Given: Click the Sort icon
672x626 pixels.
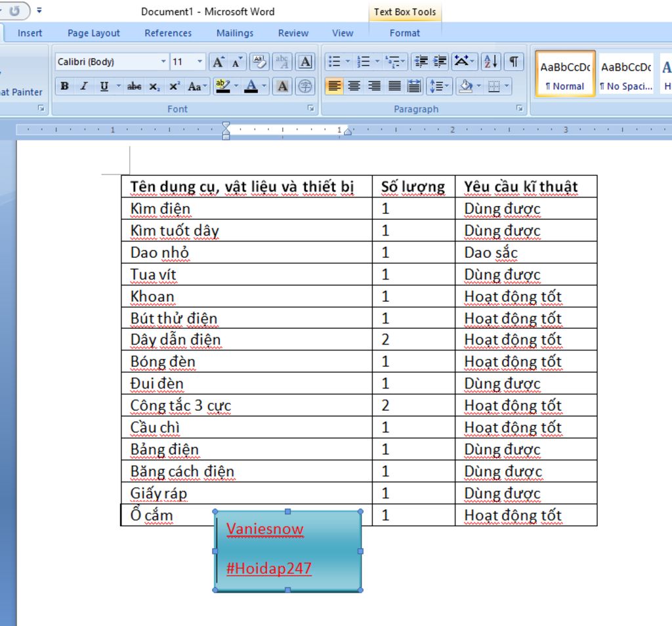Looking at the screenshot, I should [x=491, y=62].
